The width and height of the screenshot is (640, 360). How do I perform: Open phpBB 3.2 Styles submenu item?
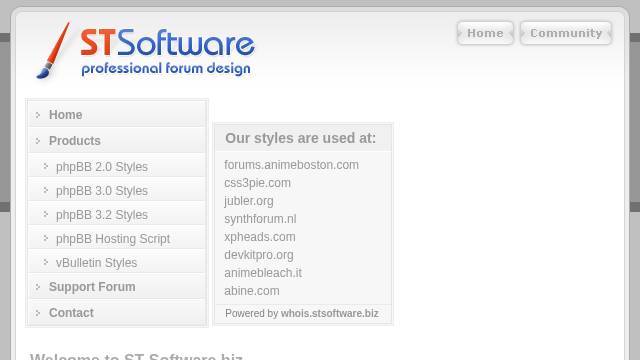117,214
